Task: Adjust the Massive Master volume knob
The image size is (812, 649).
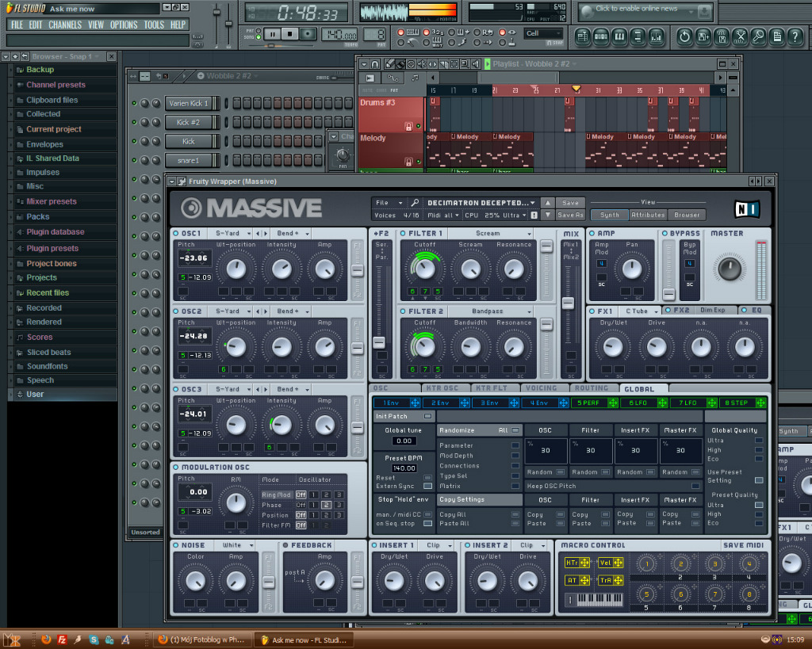Action: (730, 269)
